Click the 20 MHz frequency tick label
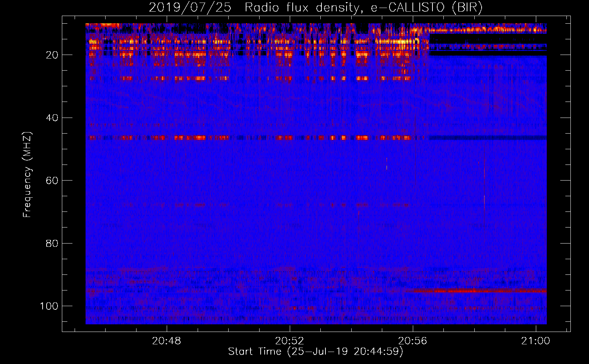The width and height of the screenshot is (589, 364). [x=52, y=55]
